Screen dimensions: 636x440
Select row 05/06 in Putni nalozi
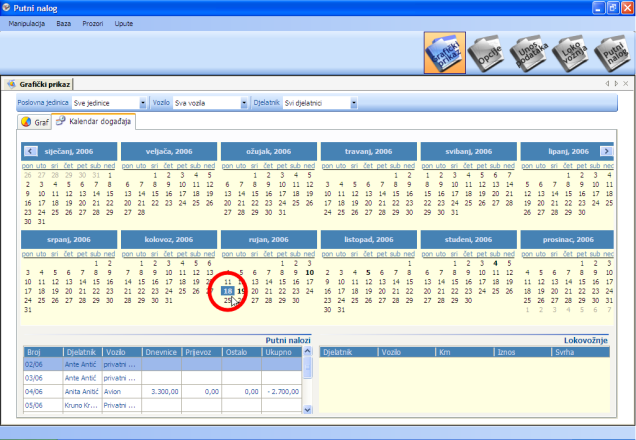pyautogui.click(x=163, y=406)
